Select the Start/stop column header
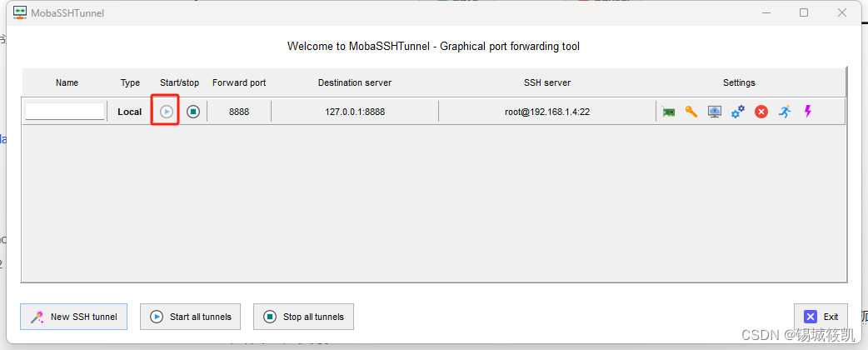868x350 pixels. 179,82
